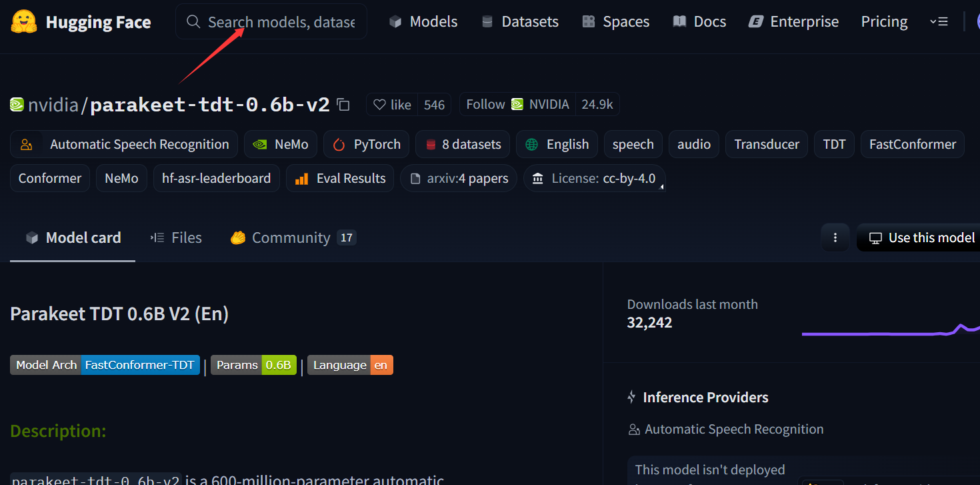980x485 pixels.
Task: Click the FastConformer tag
Action: tap(913, 144)
